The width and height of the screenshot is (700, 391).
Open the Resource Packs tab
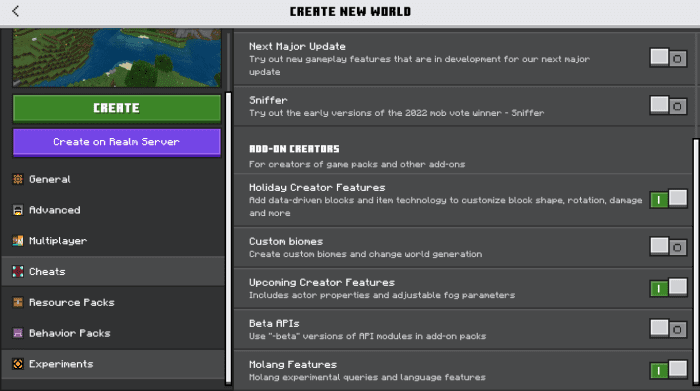point(113,302)
